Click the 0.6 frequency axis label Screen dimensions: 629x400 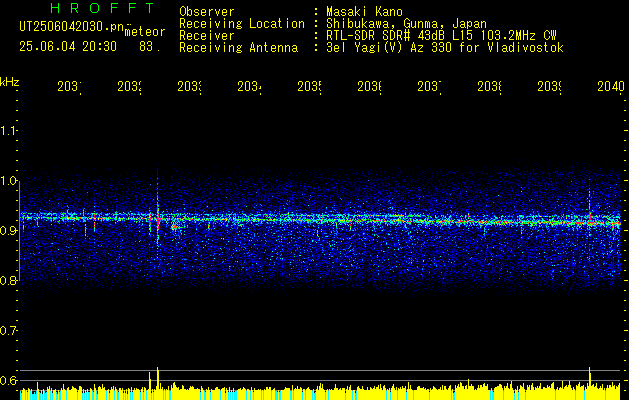coord(9,380)
